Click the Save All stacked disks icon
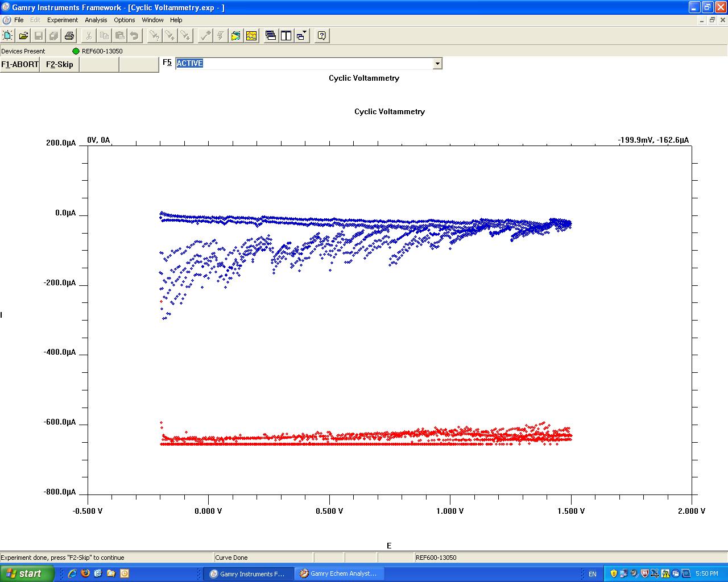This screenshot has width=728, height=582. (x=54, y=36)
